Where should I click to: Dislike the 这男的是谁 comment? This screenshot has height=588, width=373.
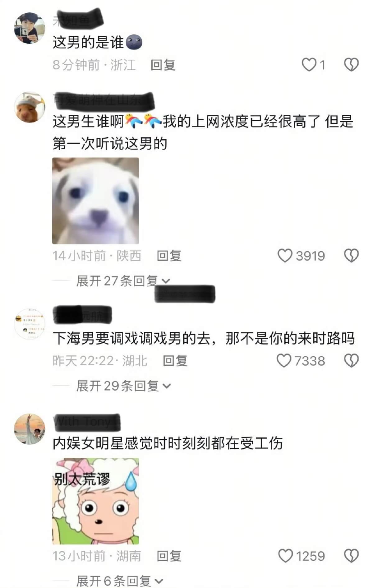click(x=352, y=65)
